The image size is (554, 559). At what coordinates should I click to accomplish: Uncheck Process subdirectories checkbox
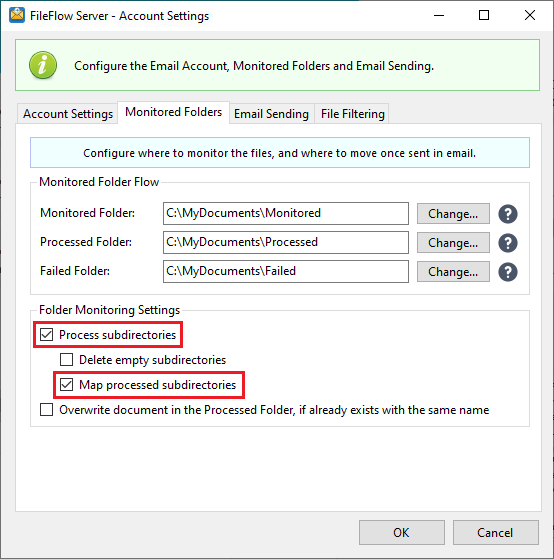46,334
